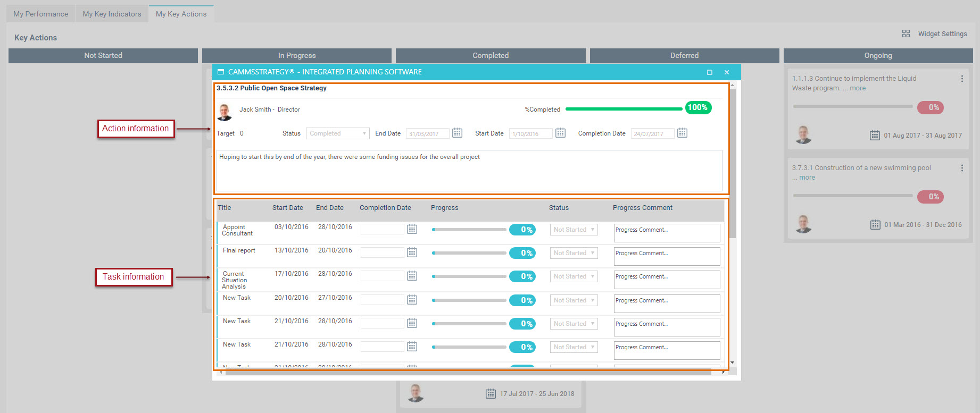This screenshot has width=980, height=413.
Task: Open completion date calendar for Final report task
Action: tap(412, 252)
